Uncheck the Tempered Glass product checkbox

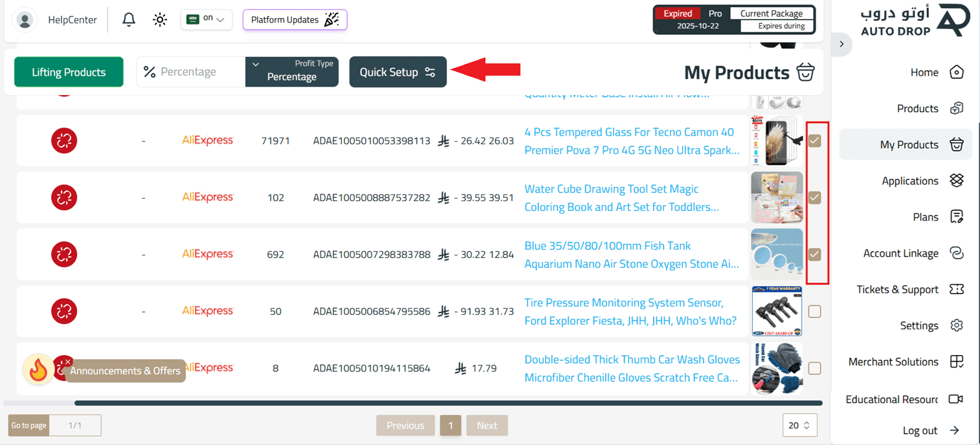(814, 140)
